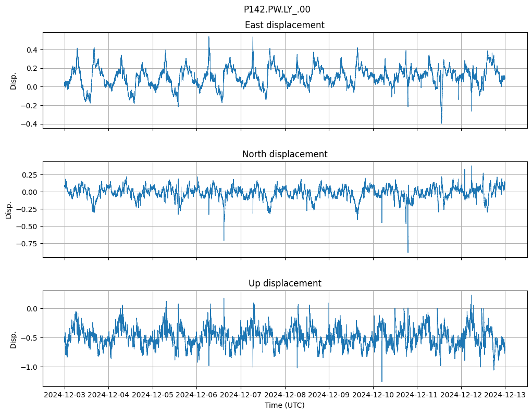The height and width of the screenshot is (414, 532).
Task: Click the Up displacement subplot title
Action: point(284,283)
